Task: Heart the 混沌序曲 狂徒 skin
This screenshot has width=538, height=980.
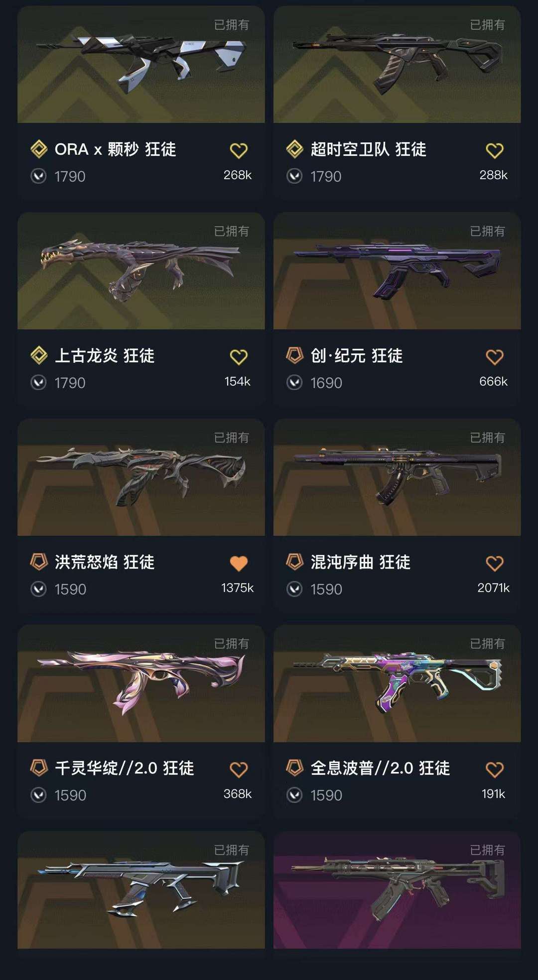Action: coord(495,563)
